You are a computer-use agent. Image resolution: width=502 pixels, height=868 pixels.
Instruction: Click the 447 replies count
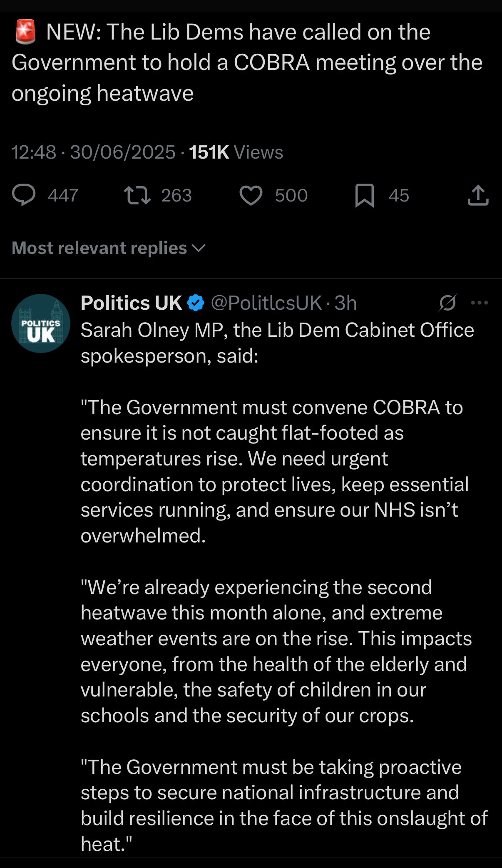coord(63,196)
